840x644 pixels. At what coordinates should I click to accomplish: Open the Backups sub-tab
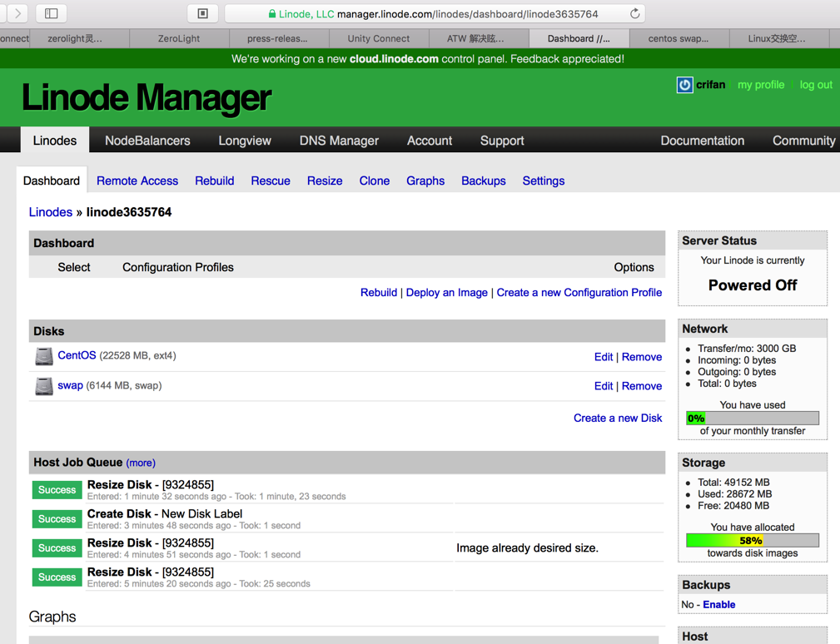tap(484, 181)
